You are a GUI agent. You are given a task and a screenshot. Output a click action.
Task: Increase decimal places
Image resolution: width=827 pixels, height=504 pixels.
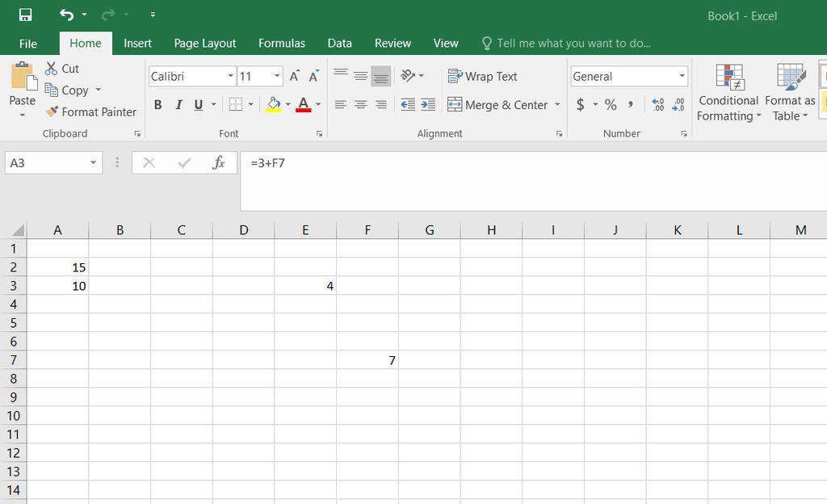(x=657, y=104)
